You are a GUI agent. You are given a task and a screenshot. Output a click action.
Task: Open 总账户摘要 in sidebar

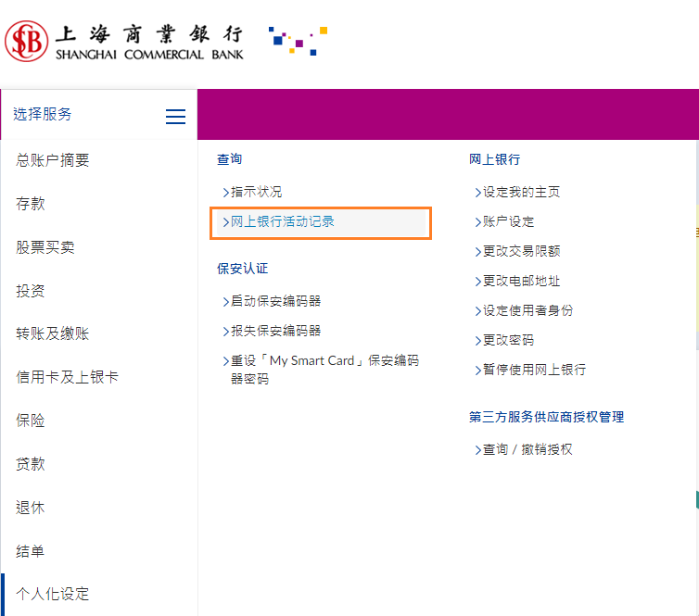pos(53,160)
